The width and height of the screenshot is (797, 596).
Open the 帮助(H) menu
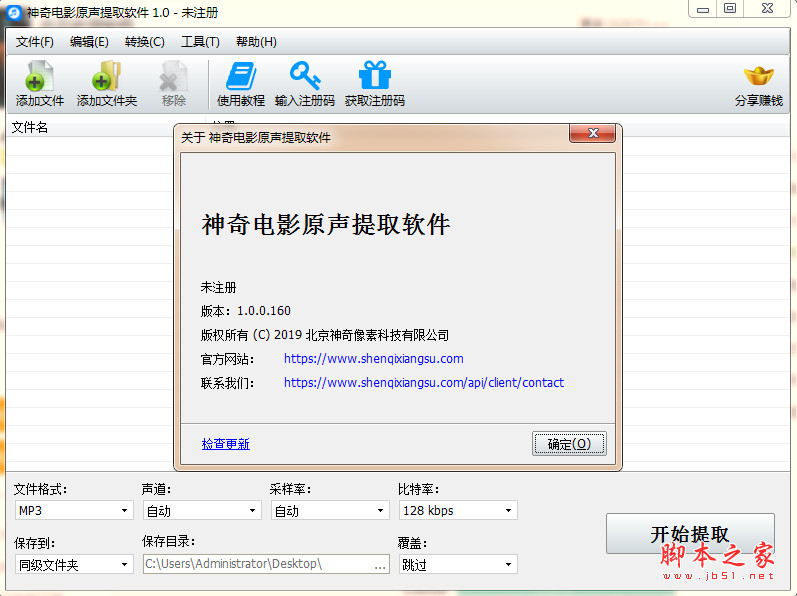256,42
